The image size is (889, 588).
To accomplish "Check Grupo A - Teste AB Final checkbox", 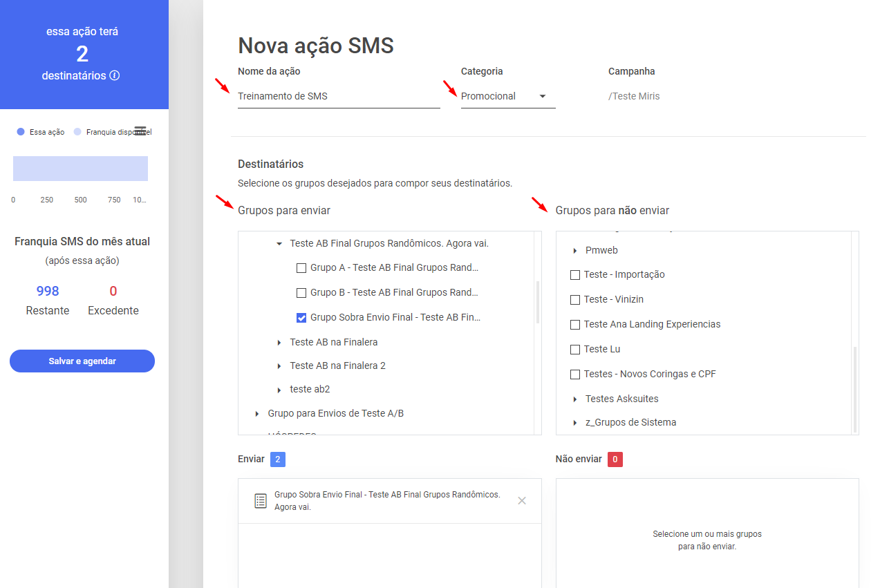I will coord(301,268).
